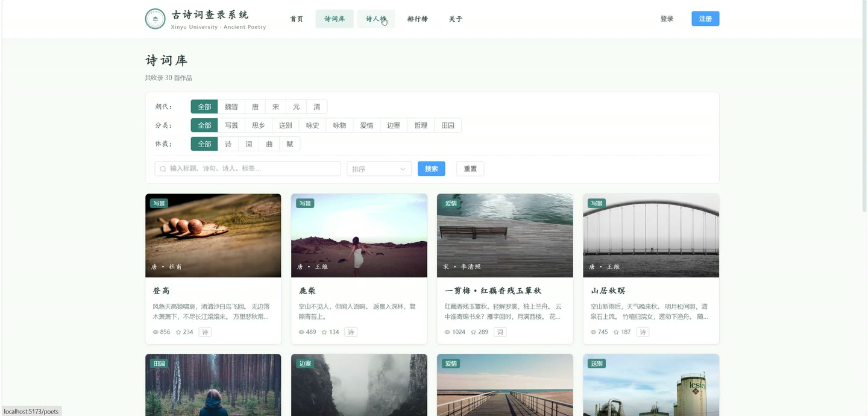Open the 一剪梅 poem card image

pyautogui.click(x=505, y=235)
